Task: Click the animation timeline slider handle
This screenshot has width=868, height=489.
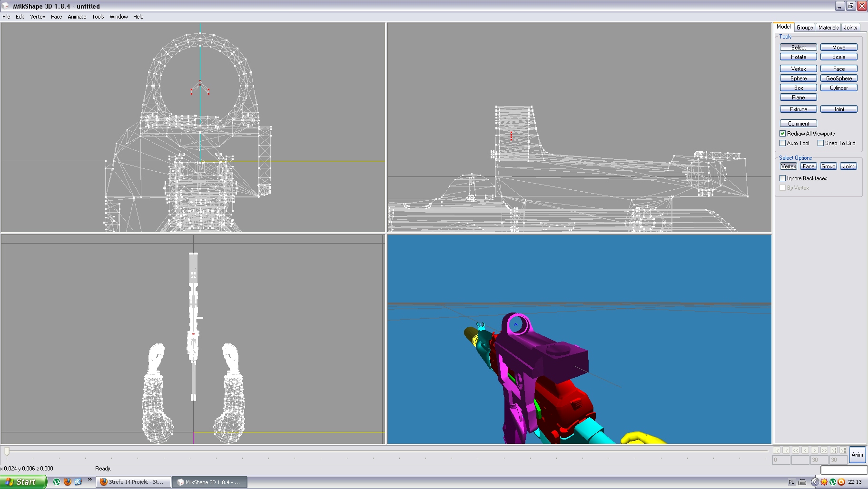Action: [x=7, y=451]
